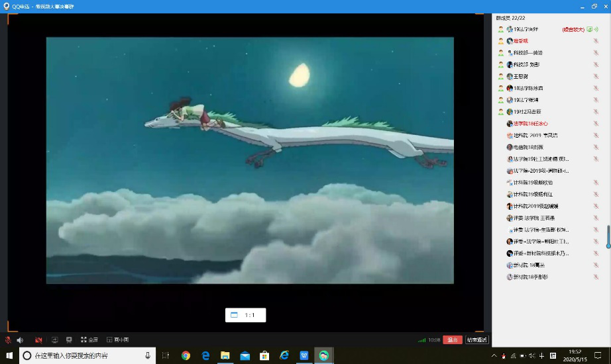Select the 电信院18 member entry

[x=547, y=147]
